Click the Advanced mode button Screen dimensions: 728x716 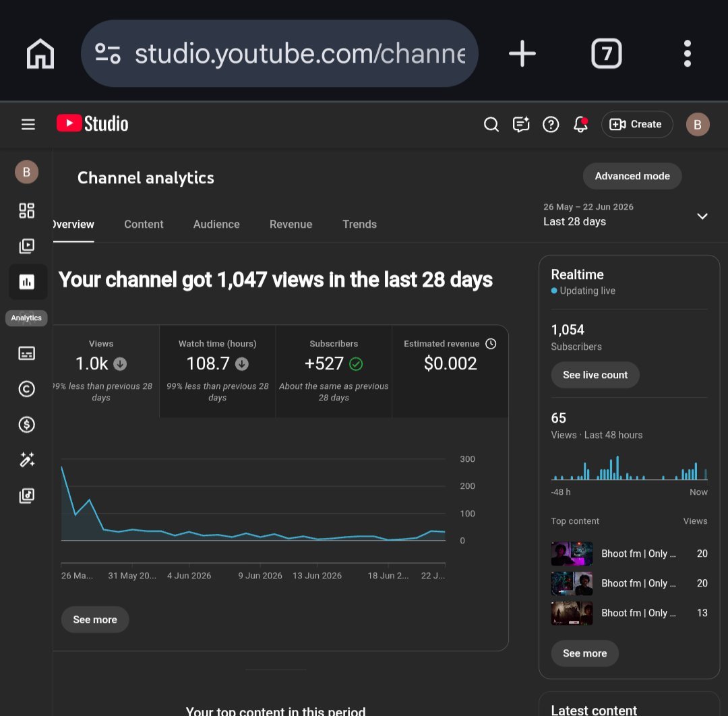point(632,176)
